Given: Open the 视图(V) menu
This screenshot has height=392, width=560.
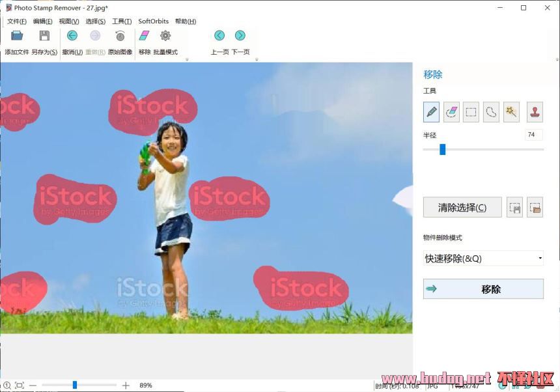Looking at the screenshot, I should click(x=69, y=21).
